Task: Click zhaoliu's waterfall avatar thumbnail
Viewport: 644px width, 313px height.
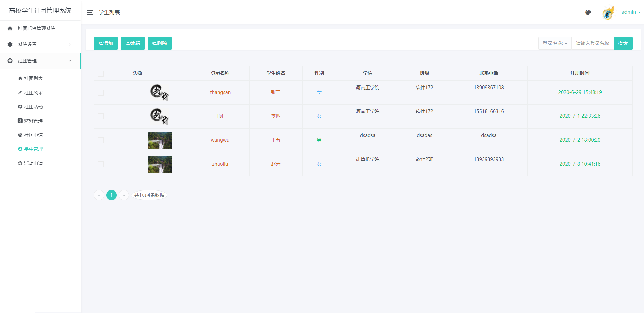Action: 160,164
